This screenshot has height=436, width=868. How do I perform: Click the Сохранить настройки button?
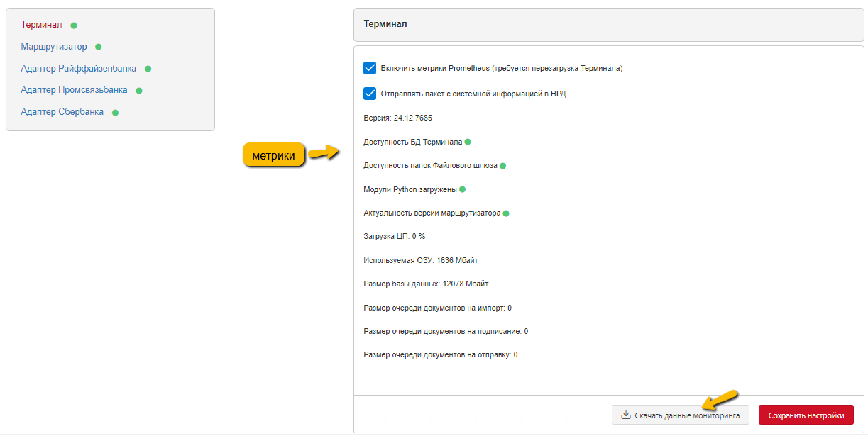[806, 415]
